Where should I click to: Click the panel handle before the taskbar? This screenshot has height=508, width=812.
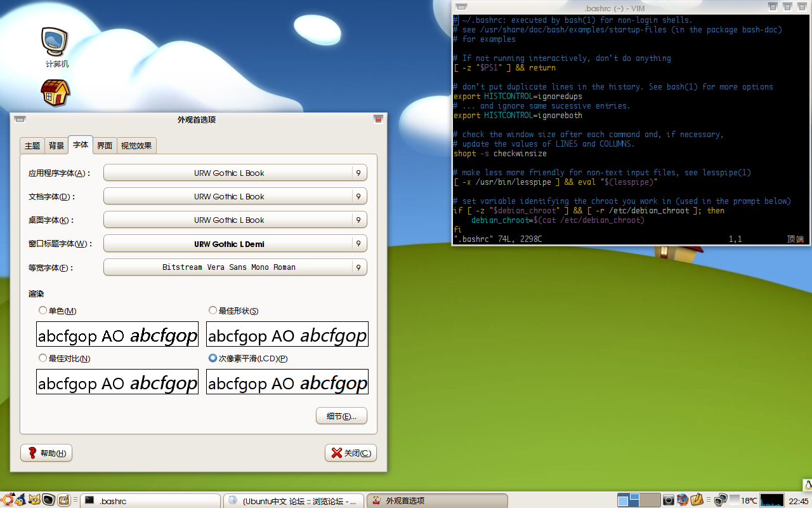coord(75,500)
